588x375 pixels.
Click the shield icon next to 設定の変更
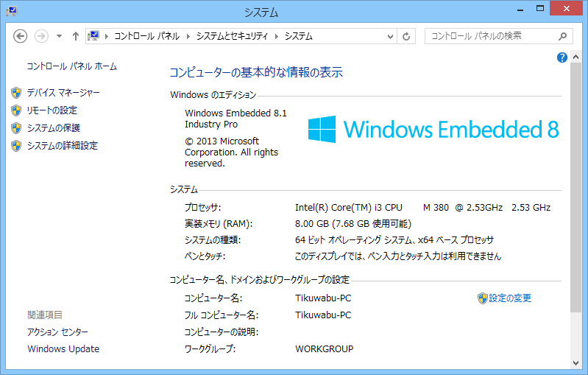(x=482, y=298)
